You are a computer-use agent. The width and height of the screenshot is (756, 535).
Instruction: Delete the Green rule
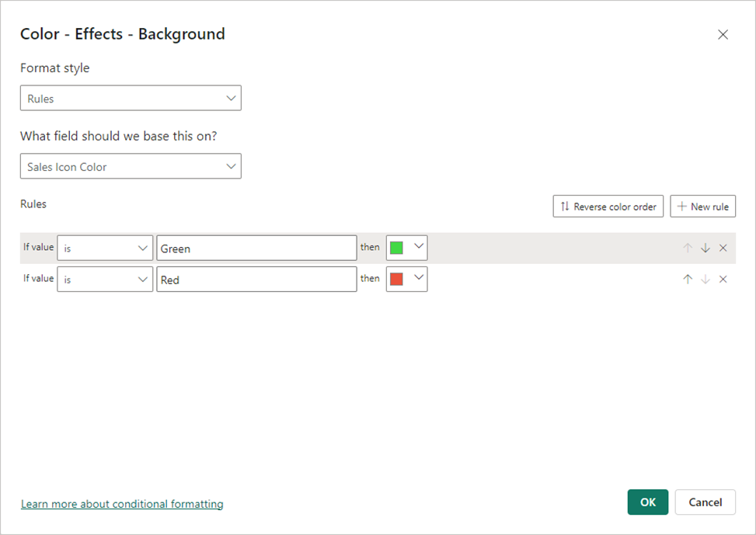point(723,248)
